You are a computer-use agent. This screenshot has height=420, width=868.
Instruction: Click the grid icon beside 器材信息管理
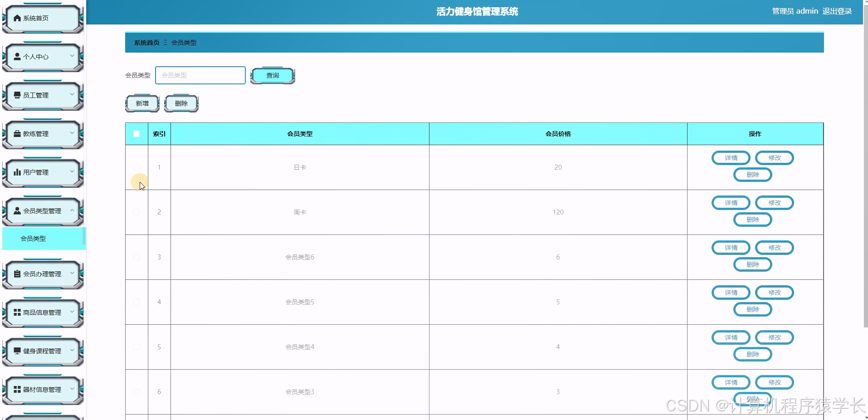[x=17, y=390]
